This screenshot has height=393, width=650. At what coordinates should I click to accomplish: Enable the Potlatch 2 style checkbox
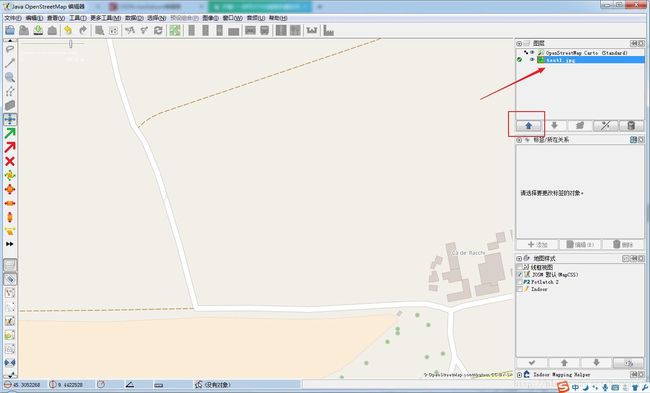[519, 282]
